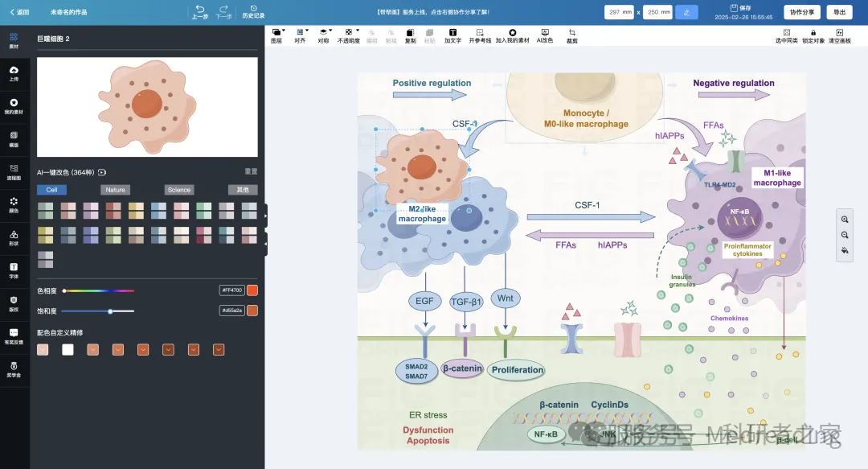Click the 协作分享 share button

801,12
